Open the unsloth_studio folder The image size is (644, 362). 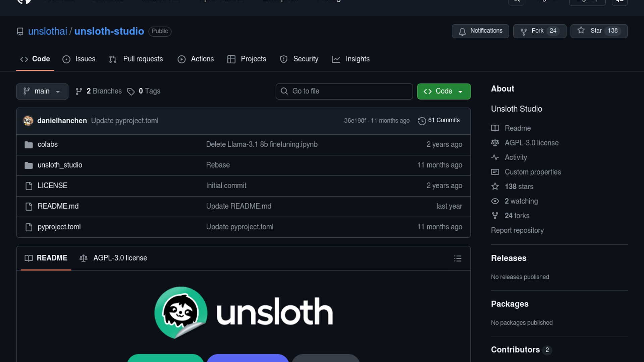tap(60, 165)
